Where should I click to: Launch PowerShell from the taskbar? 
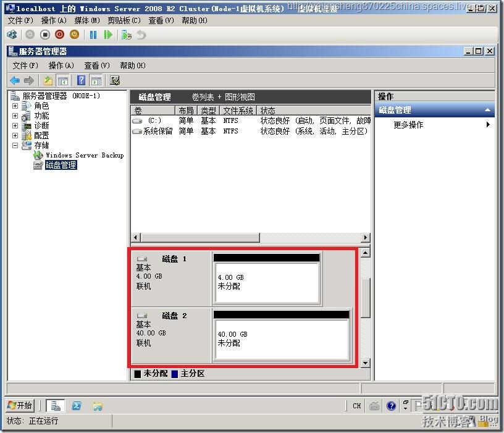77,406
